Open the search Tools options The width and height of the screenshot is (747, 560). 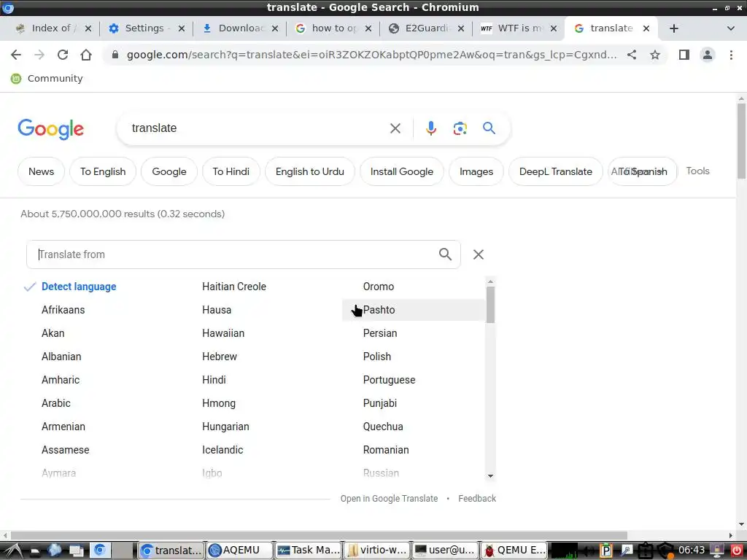(x=697, y=171)
